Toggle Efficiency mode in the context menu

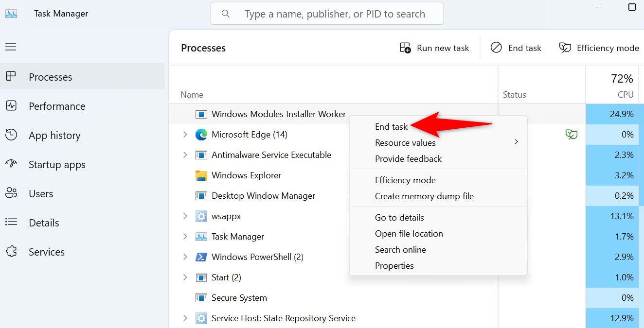point(405,180)
